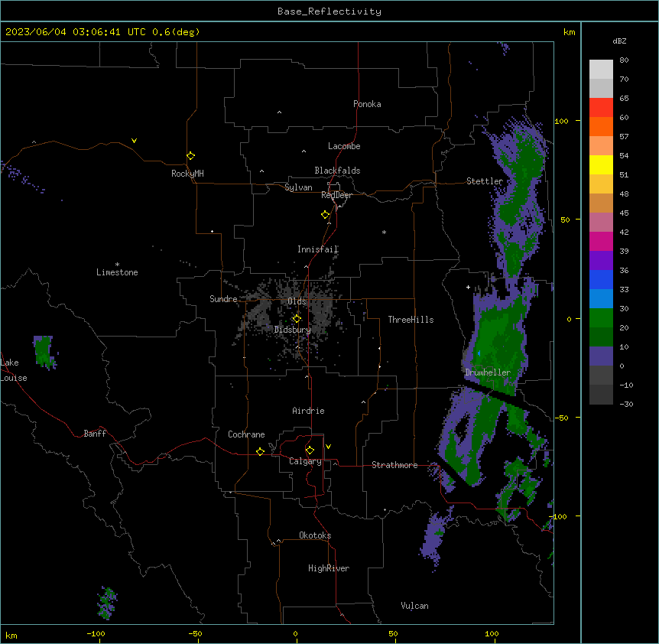Select the Lake Louise label
This screenshot has height=644, width=659.
[14, 370]
